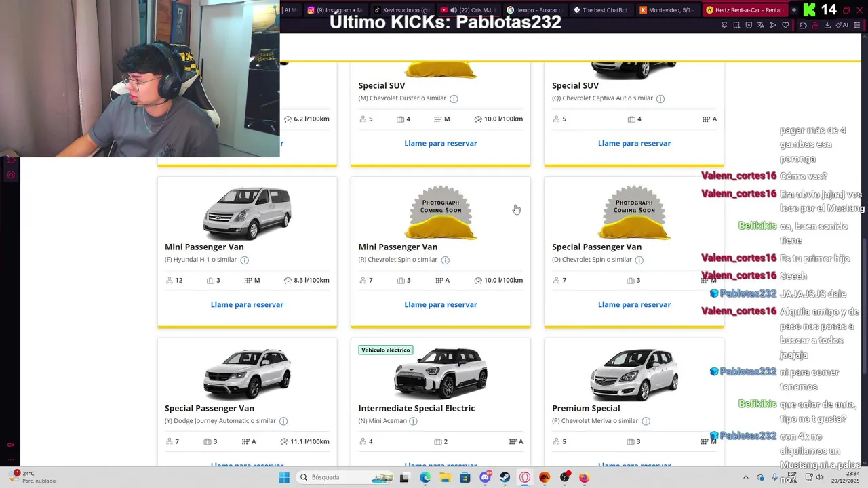Open the weather widget showing 24°C
This screenshot has height=488, width=868.
tap(33, 477)
